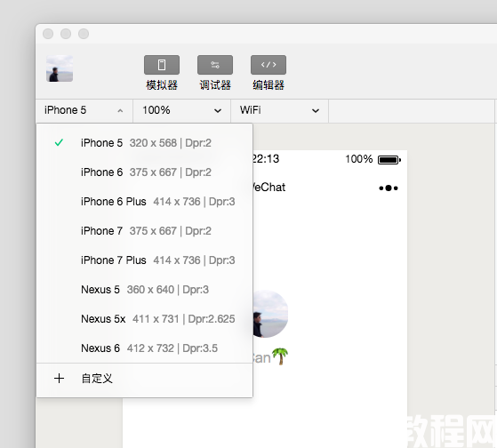
Task: Pick Nexus 5 360 x 640 option
Action: 145,290
